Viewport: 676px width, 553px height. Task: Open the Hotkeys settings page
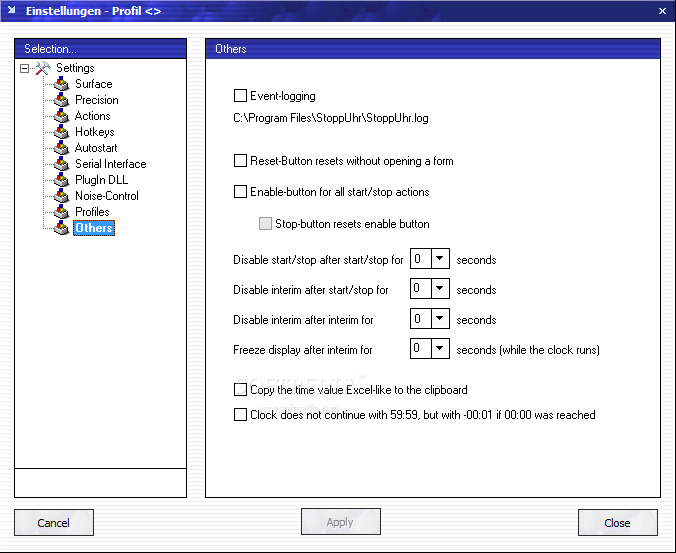coord(94,131)
